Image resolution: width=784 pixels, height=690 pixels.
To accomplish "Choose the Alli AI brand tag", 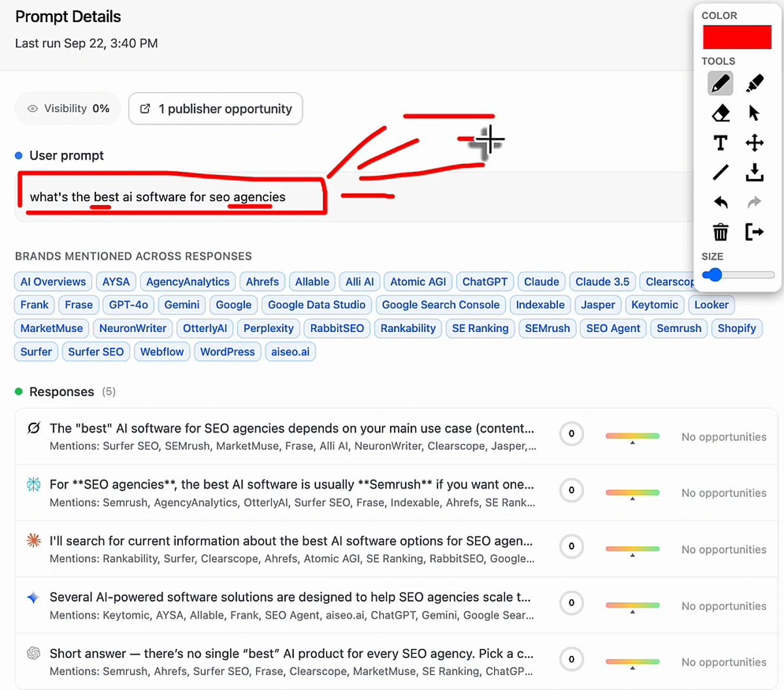I will coord(359,282).
